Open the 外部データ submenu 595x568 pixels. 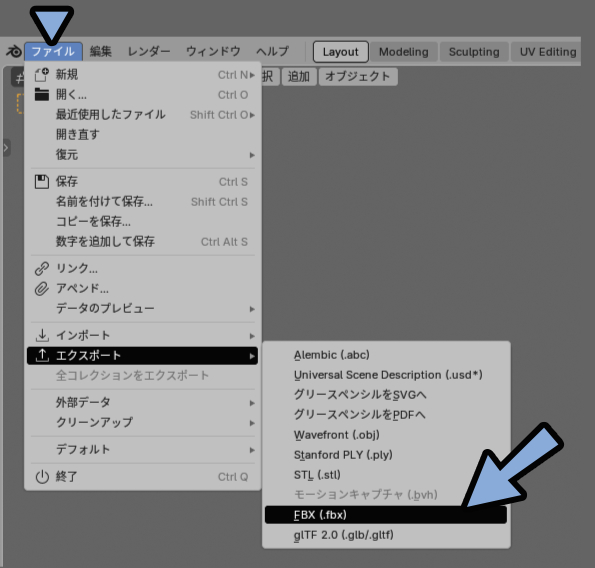point(143,403)
